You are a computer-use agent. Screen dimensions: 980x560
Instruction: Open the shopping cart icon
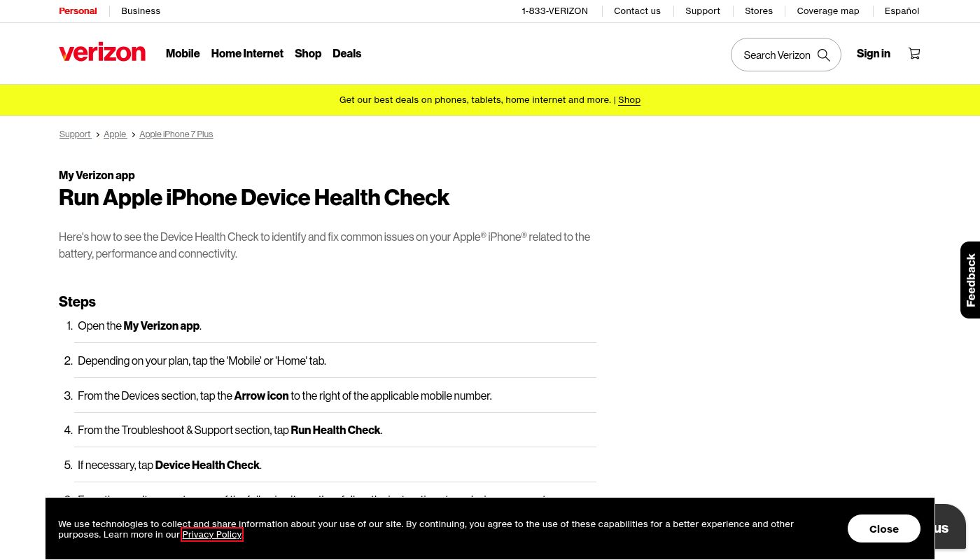point(914,54)
